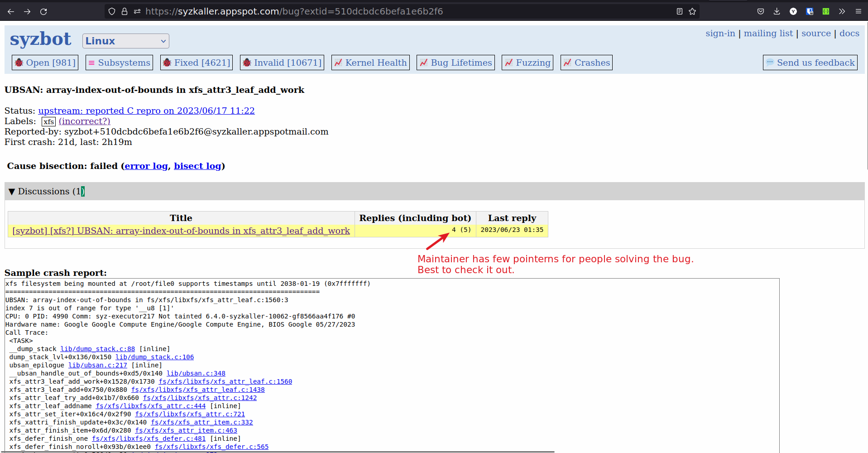The image size is (868, 453).
Task: Open the bisect log link
Action: click(197, 166)
